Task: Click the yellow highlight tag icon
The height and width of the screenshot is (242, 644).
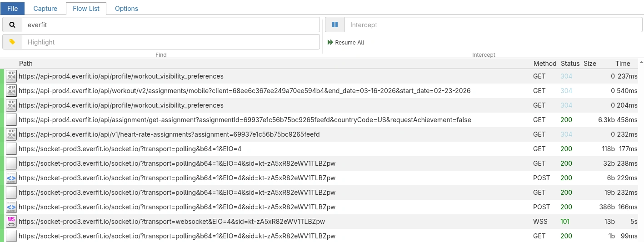Action: pyautogui.click(x=12, y=42)
